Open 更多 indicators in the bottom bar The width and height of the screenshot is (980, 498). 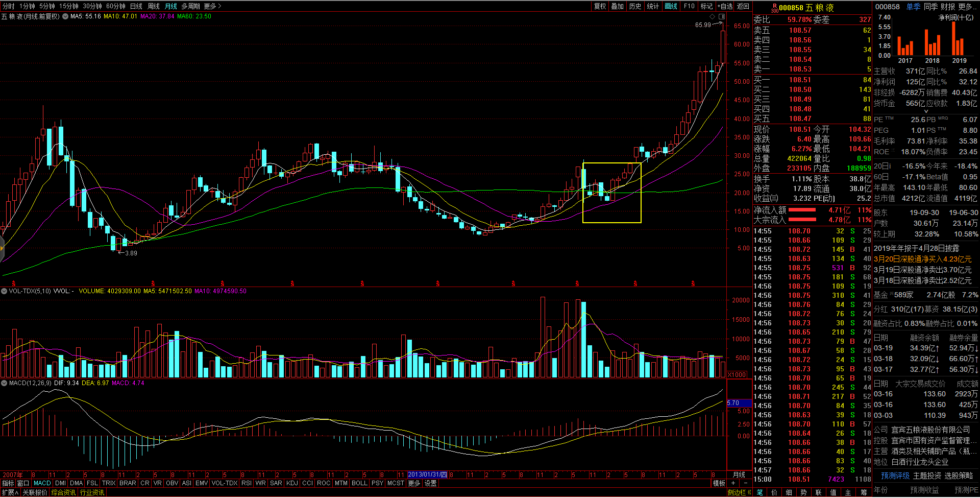tap(414, 483)
